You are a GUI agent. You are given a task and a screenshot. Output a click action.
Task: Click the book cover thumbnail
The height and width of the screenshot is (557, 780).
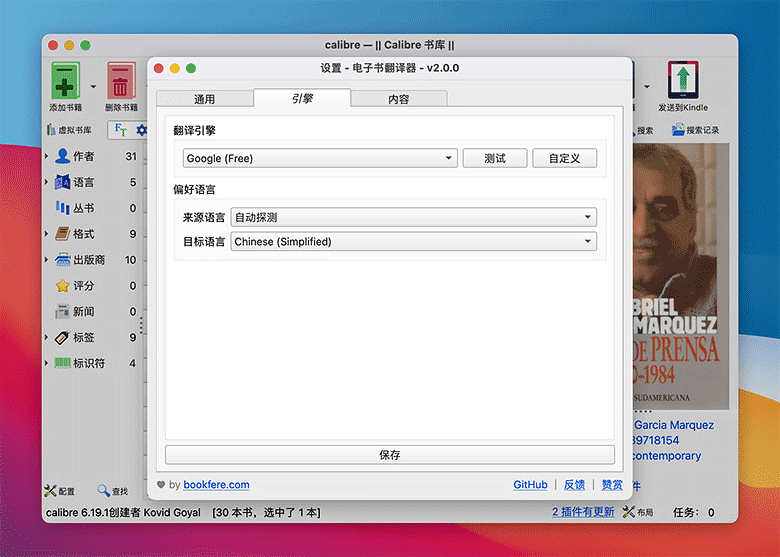tap(681, 276)
